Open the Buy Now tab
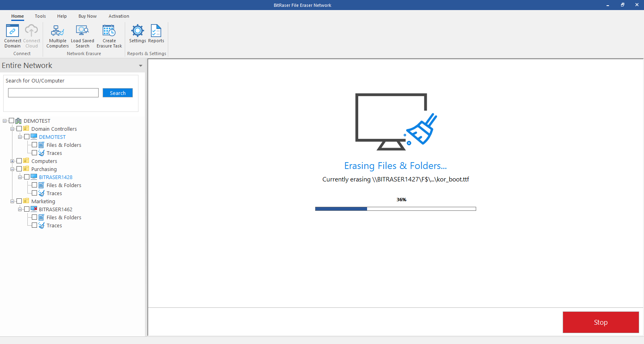644x344 pixels. 87,16
